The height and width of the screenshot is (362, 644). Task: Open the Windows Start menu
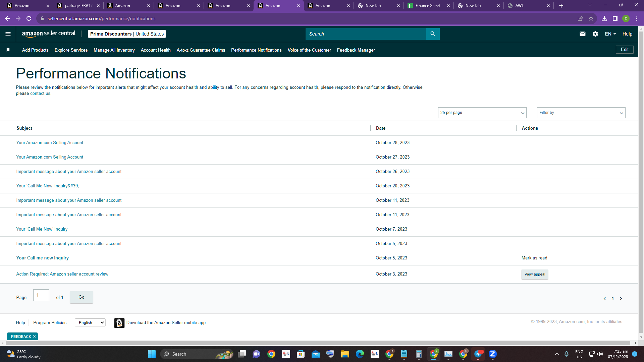[x=152, y=354]
